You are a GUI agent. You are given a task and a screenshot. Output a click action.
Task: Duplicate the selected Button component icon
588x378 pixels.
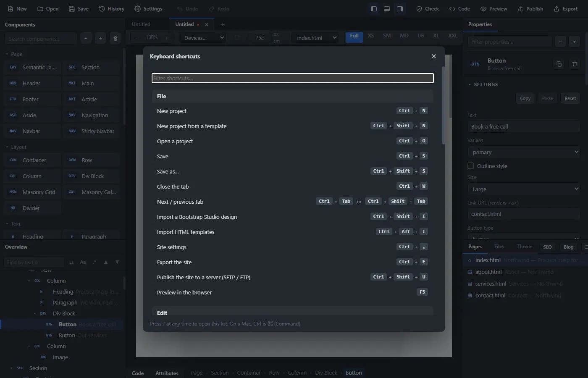point(559,64)
